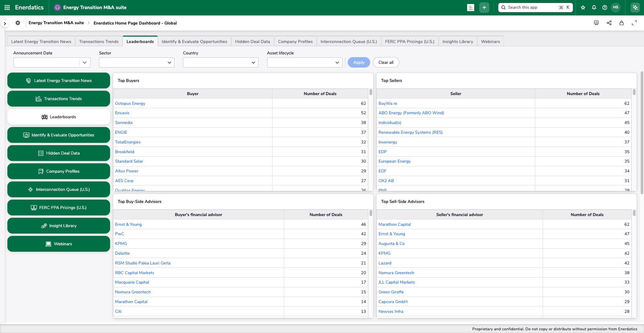Open the Announcement Date dropdown

click(52, 63)
